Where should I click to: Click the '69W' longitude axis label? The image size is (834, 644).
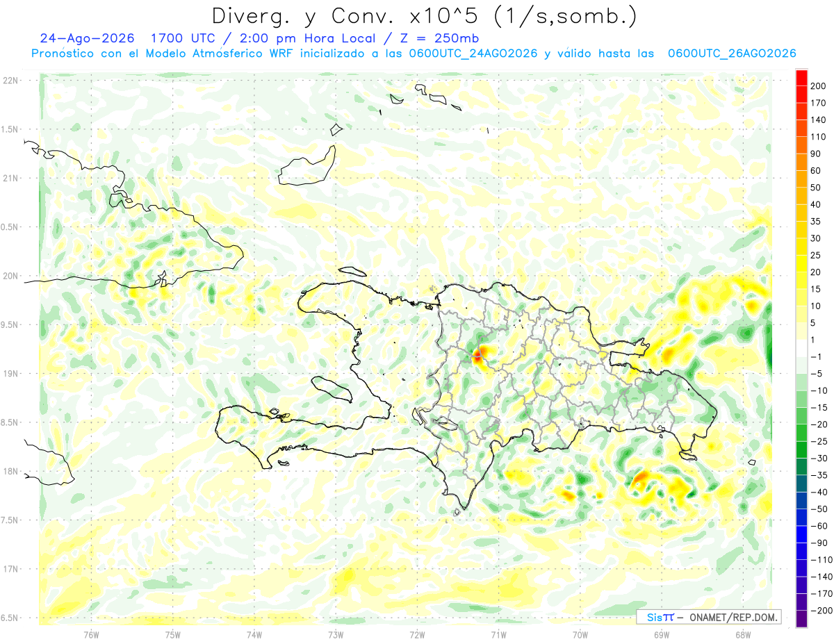coord(661,635)
